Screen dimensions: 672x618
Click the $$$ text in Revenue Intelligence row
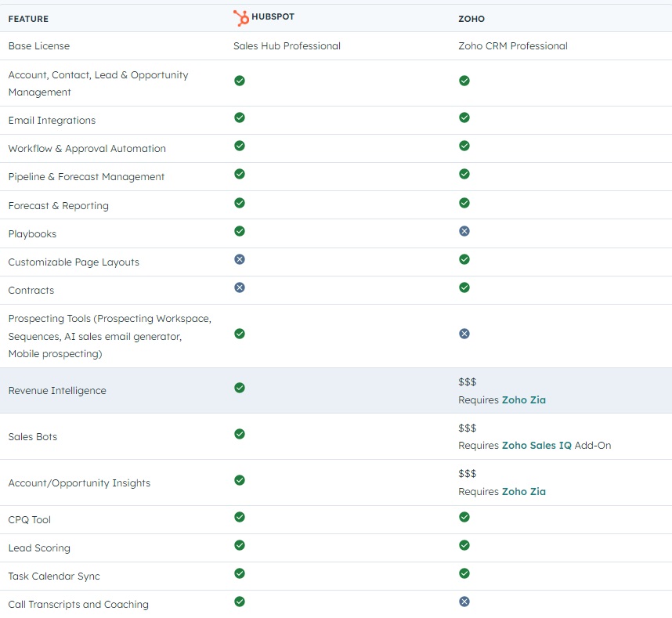[467, 382]
